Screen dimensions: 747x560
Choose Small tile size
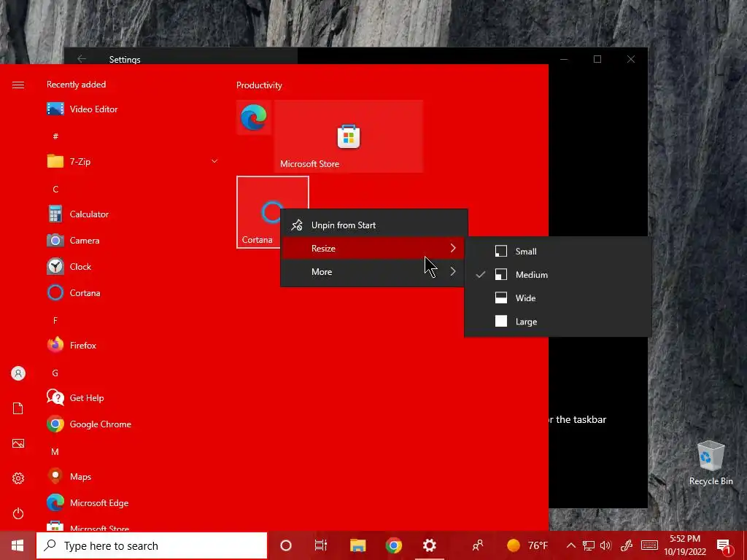[x=557, y=251]
